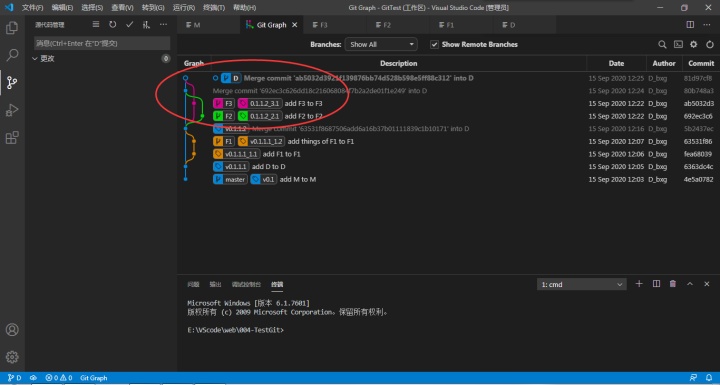Open the Accounts menu icon

[12, 330]
